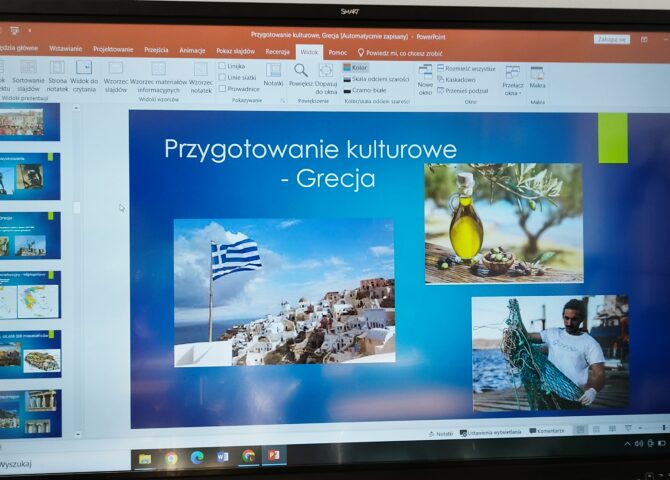Viewport: 670px width, 480px height.
Task: Click the Notatki button in the ribbon
Action: [273, 75]
